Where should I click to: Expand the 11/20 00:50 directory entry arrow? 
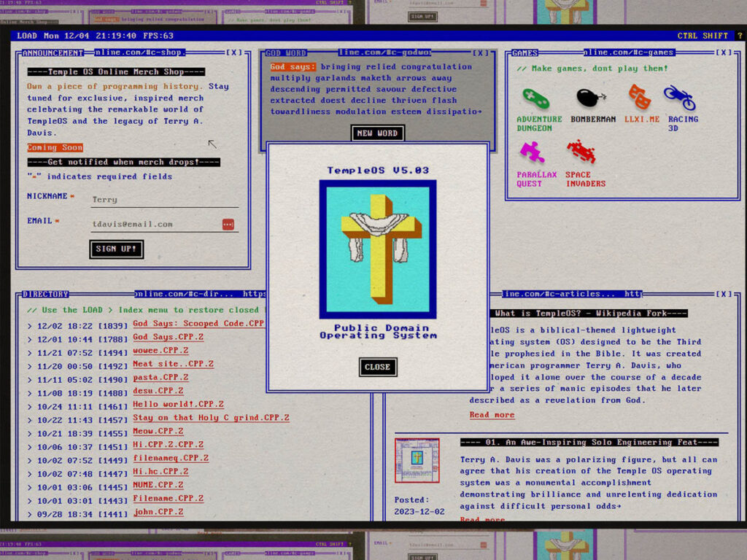pos(29,366)
